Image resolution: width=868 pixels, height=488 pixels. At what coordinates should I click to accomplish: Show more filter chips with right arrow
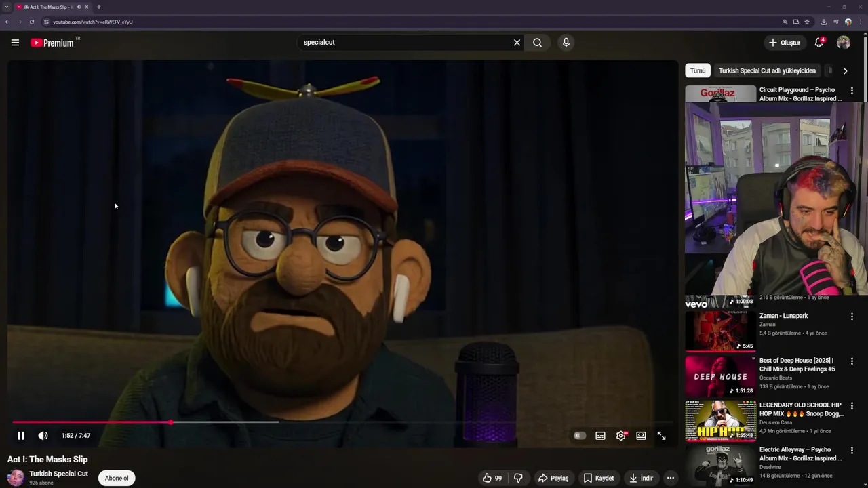click(x=845, y=70)
